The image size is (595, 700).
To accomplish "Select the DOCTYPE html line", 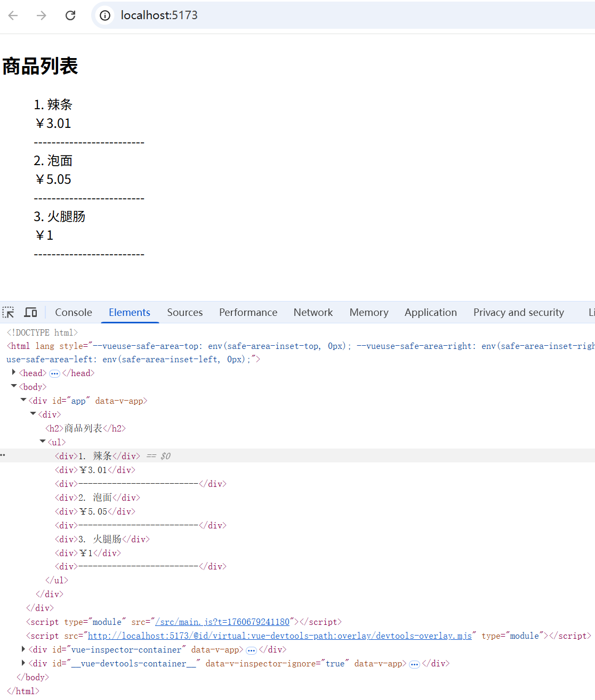I will pos(42,332).
